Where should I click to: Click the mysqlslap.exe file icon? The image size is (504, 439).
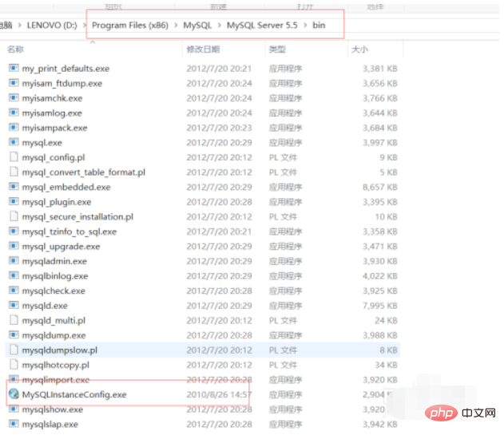tap(14, 424)
